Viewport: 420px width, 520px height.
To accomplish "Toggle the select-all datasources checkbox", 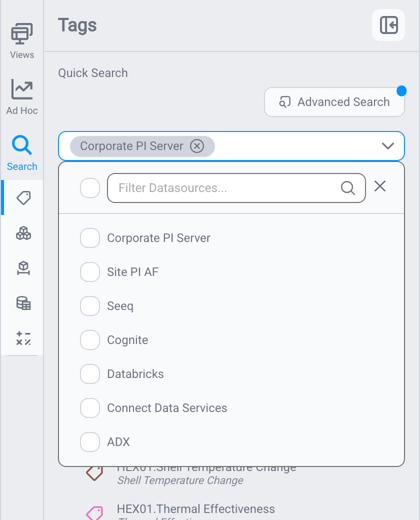I will (x=90, y=188).
